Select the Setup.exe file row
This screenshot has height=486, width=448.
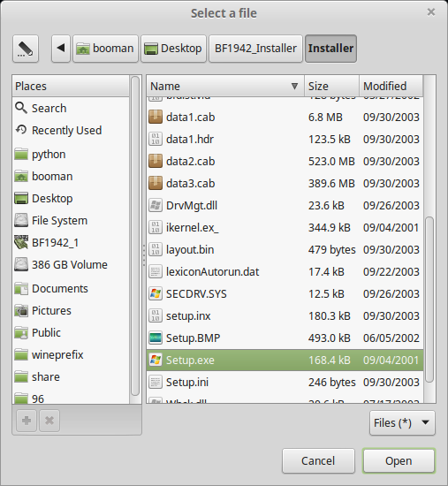[285, 361]
